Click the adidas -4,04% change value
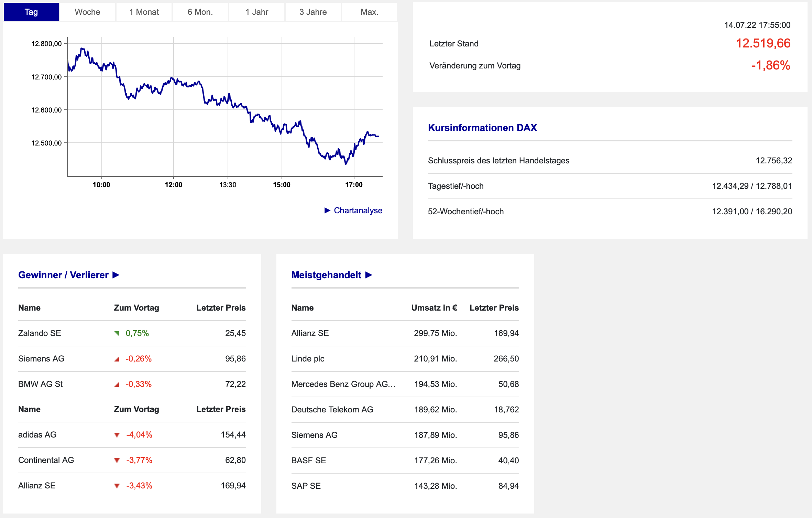The width and height of the screenshot is (812, 518). click(139, 435)
